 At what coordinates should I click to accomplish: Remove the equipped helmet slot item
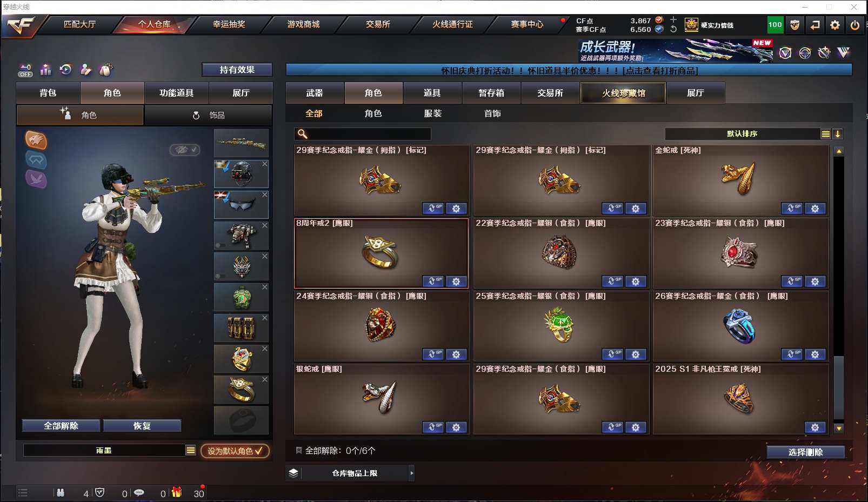[265, 164]
